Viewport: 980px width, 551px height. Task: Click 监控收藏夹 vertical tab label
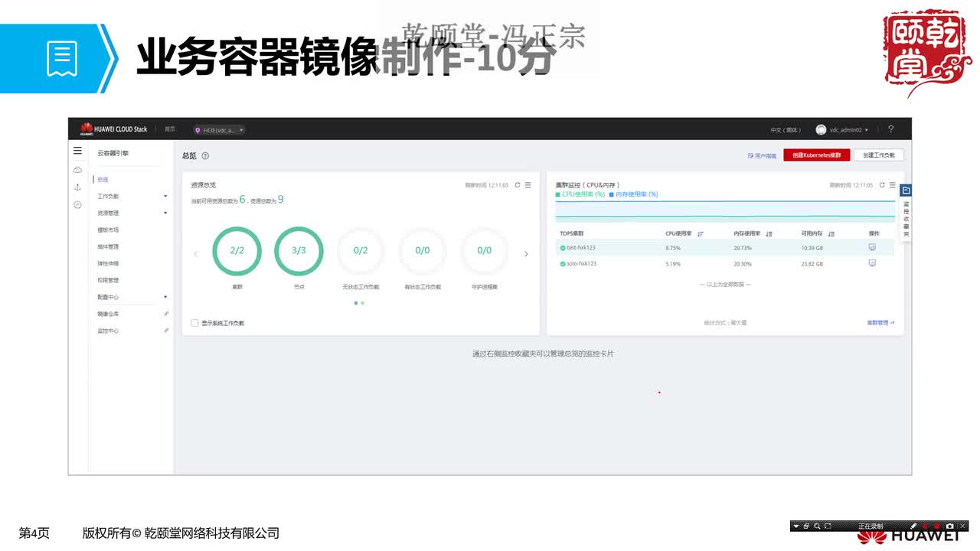click(x=906, y=219)
